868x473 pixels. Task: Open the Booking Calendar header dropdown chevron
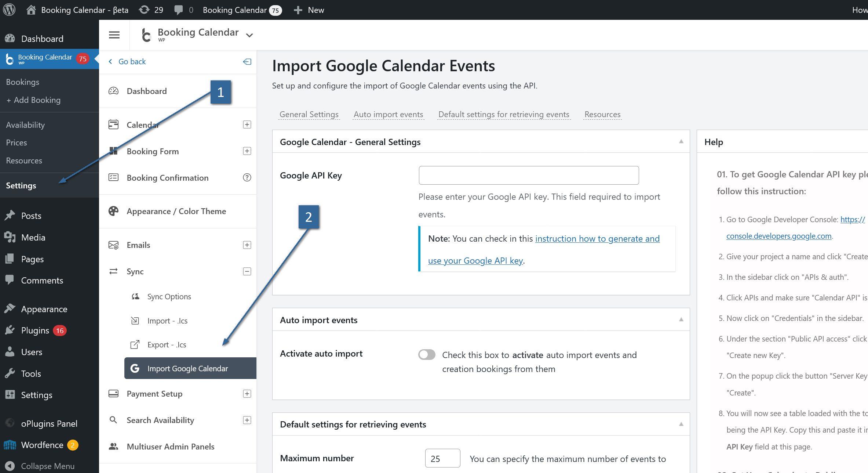pyautogui.click(x=249, y=35)
